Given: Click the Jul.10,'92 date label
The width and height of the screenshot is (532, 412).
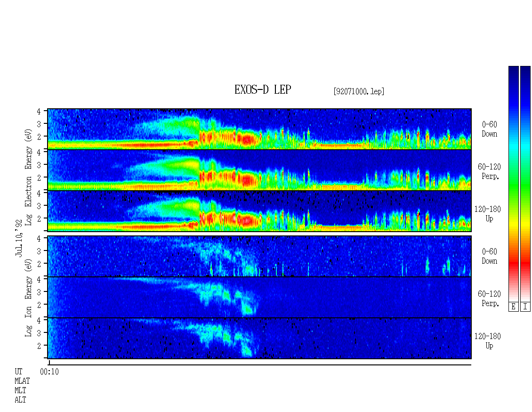Looking at the screenshot, I should click(x=19, y=238).
